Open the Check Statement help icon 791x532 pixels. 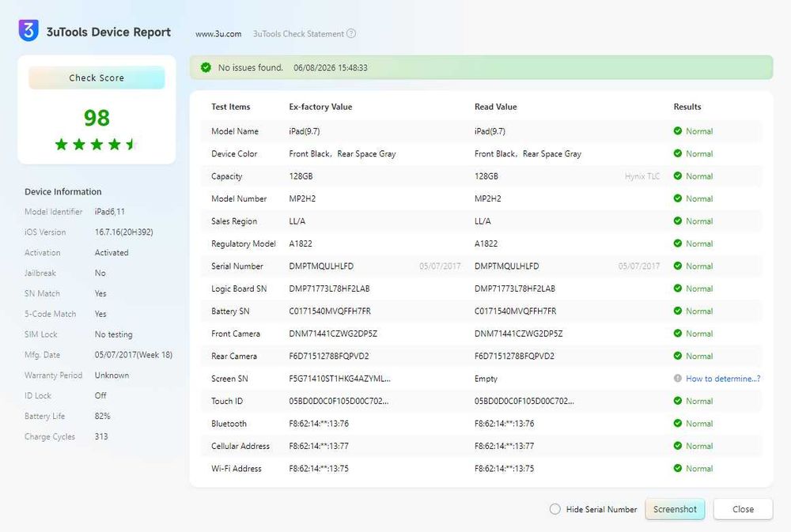point(351,33)
